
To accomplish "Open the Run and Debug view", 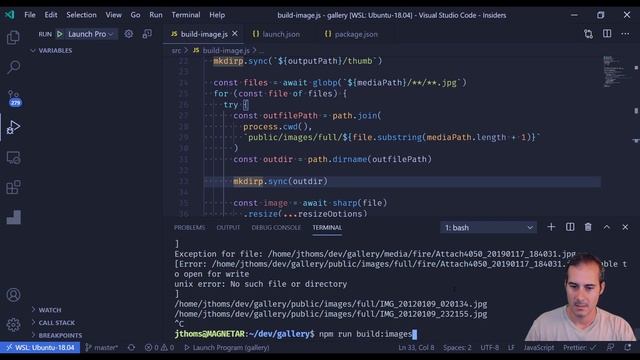I will click(x=13, y=127).
